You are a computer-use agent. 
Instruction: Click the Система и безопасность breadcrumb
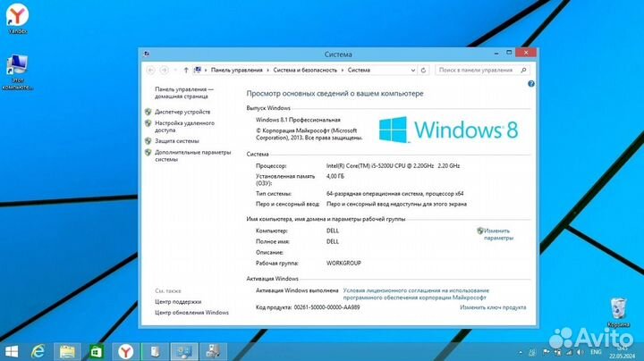tap(305, 71)
